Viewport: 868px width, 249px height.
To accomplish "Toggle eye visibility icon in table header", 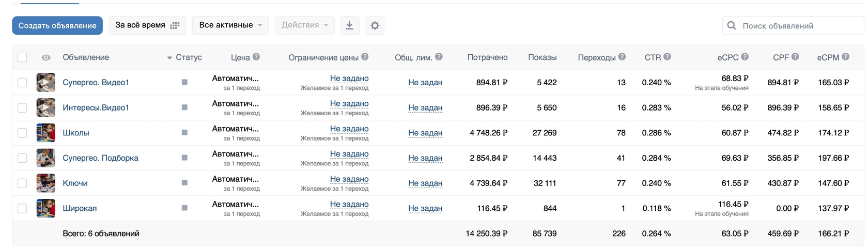I will click(x=46, y=57).
